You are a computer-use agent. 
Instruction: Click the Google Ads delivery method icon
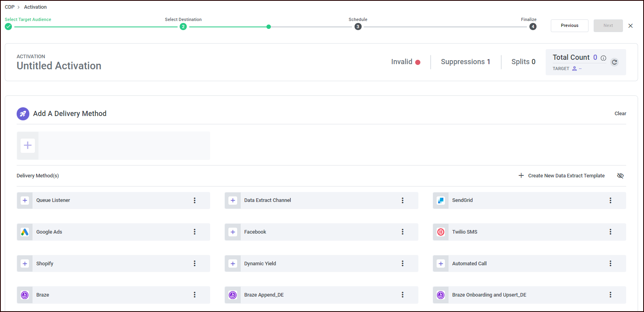[25, 232]
